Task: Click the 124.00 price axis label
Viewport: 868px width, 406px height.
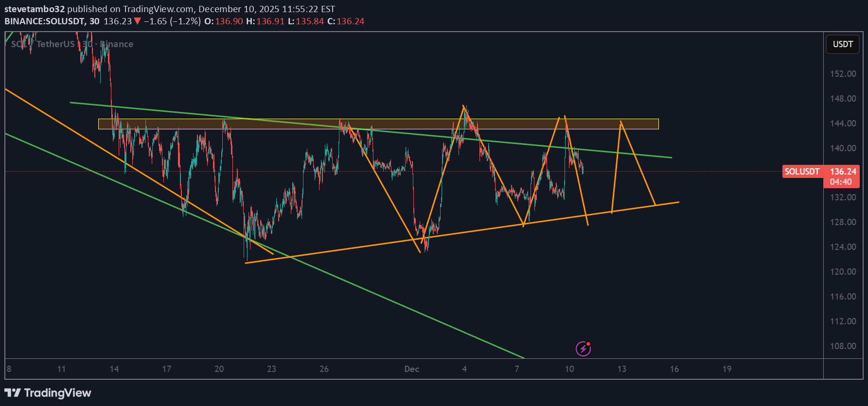Action: click(x=843, y=247)
